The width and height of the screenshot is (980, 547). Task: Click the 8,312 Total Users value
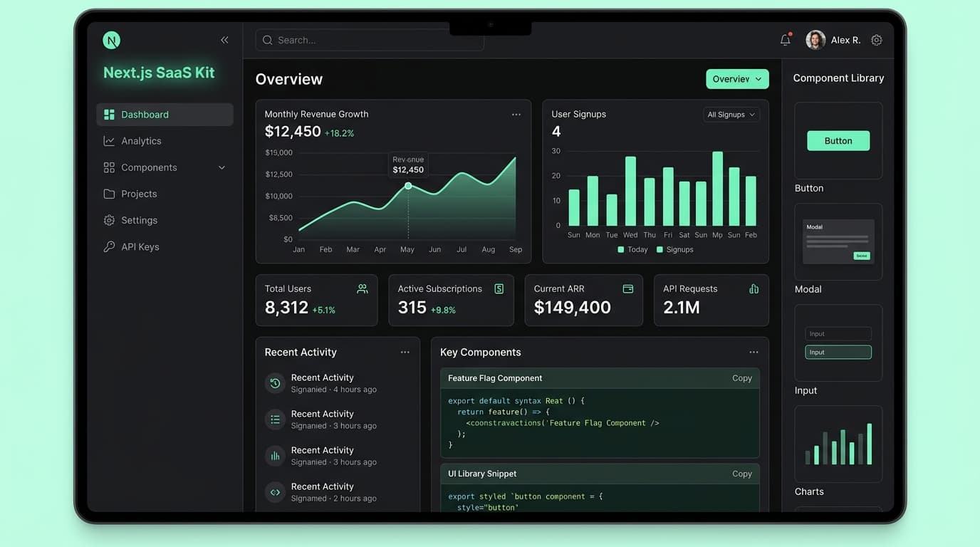(x=286, y=308)
